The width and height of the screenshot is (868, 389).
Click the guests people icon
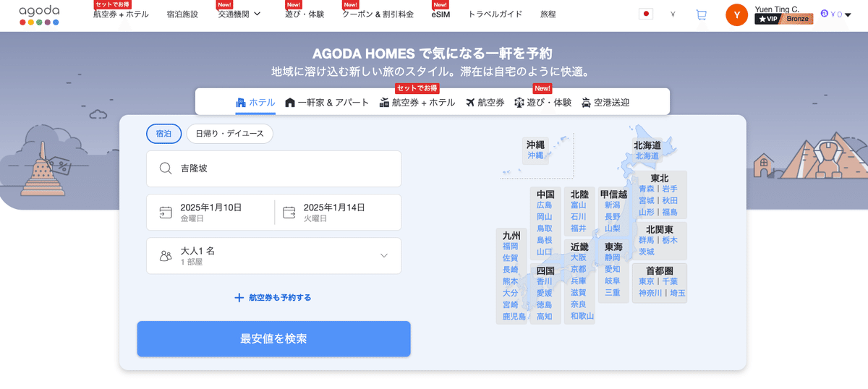[166, 256]
